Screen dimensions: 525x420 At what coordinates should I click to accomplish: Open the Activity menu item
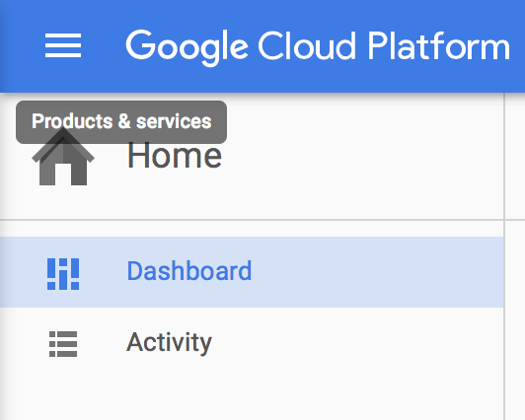[252, 343]
